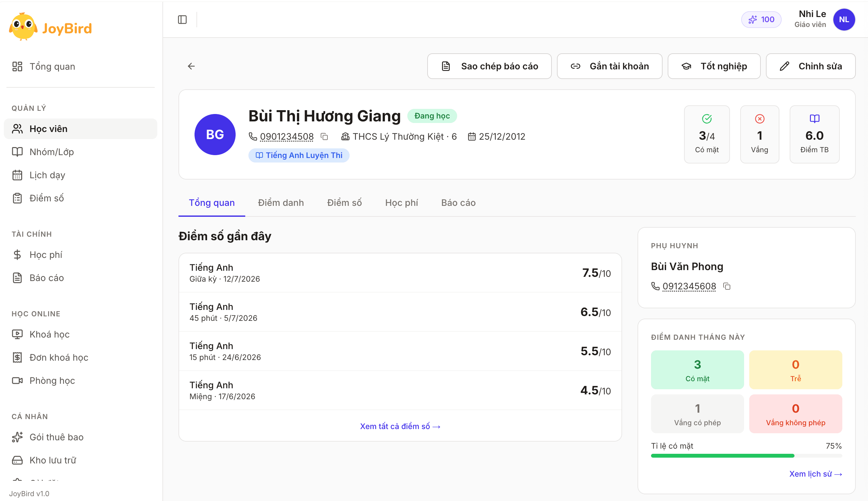Click Gắn tài khoản button
The width and height of the screenshot is (868, 501).
click(609, 66)
